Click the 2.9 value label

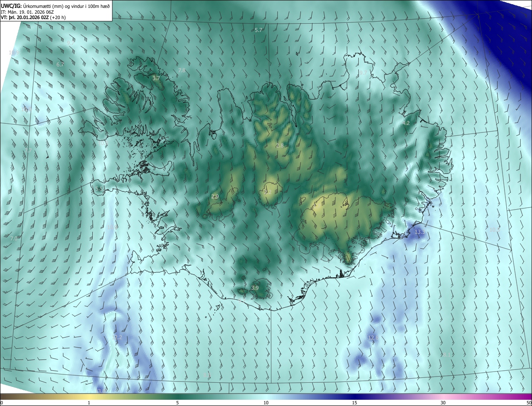coord(215,197)
